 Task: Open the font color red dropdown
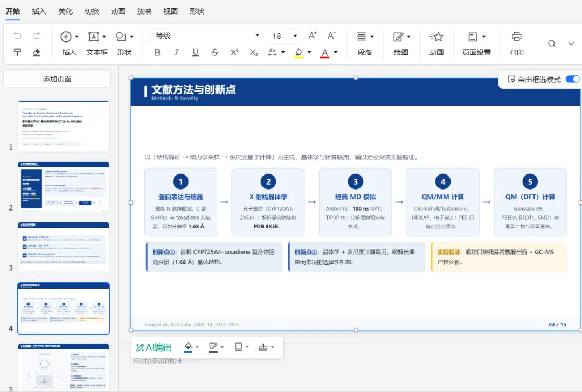336,52
